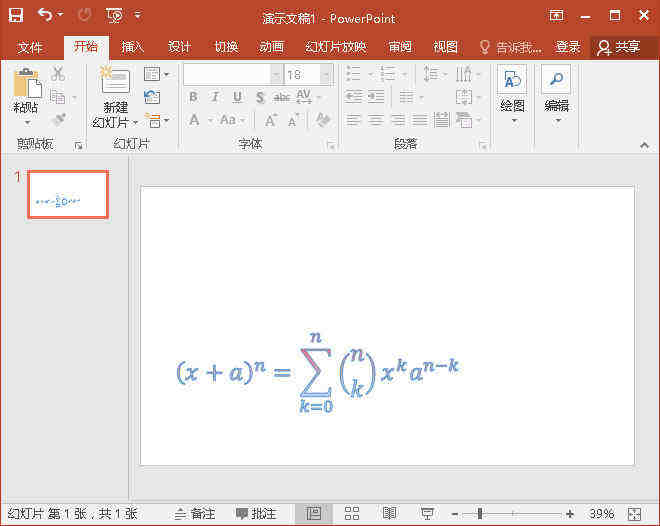Toggle Underline formatting
The width and height of the screenshot is (660, 526).
tap(237, 97)
